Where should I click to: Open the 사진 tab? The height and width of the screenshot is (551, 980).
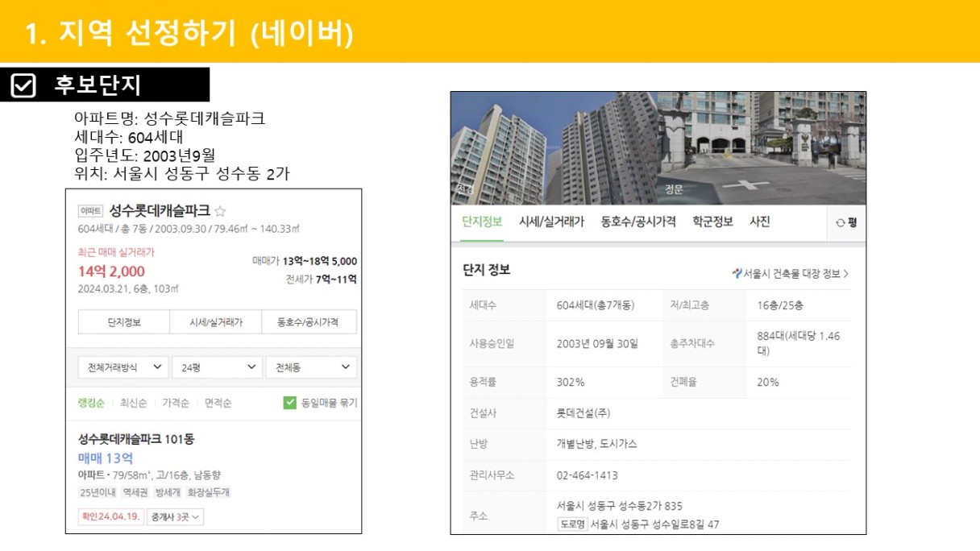pos(760,222)
